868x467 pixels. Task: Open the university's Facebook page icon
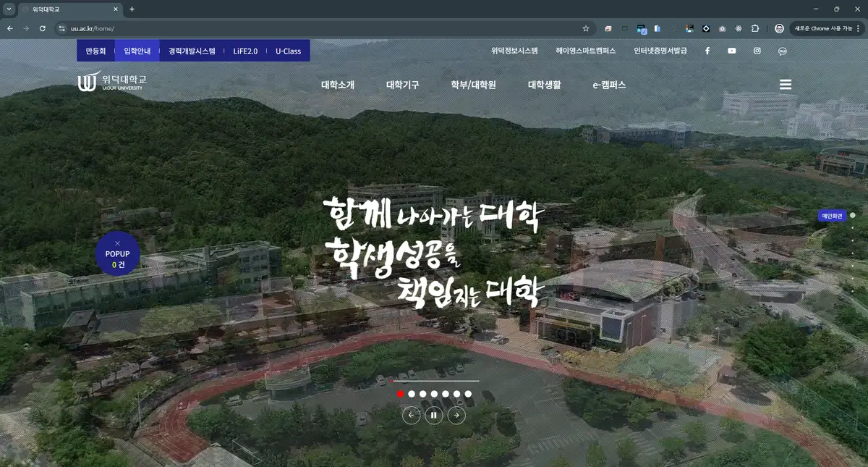(x=707, y=50)
